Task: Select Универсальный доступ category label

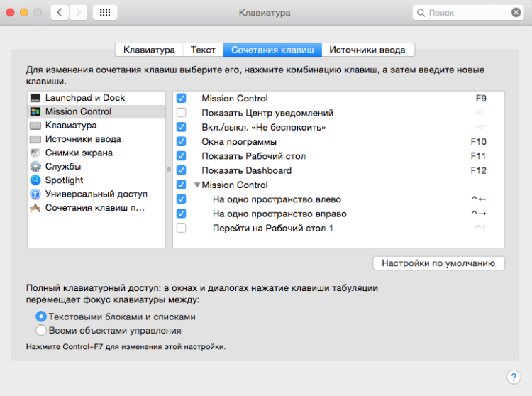Action: (96, 194)
